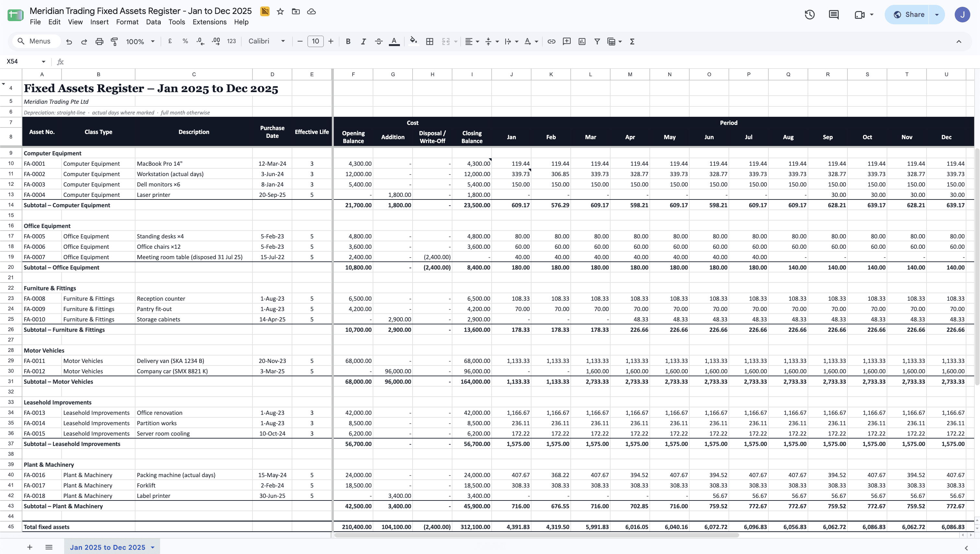Open the Functions sigma icon
The height and width of the screenshot is (554, 980).
click(x=632, y=42)
